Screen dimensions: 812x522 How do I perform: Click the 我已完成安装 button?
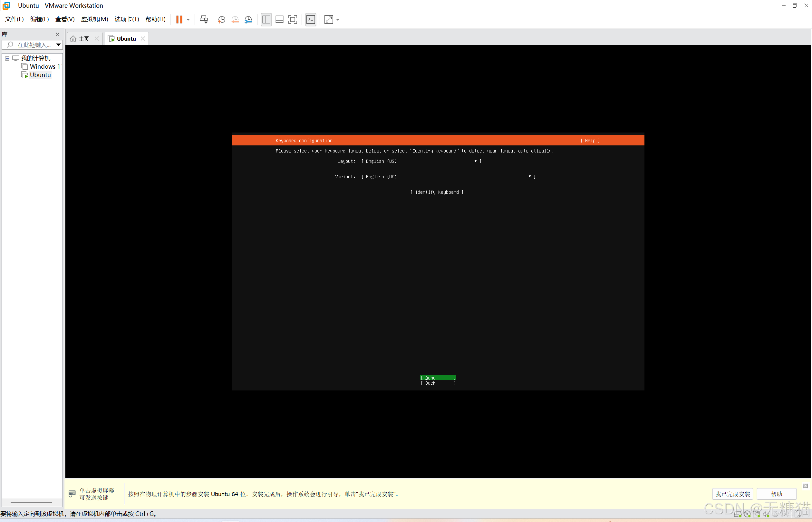732,494
